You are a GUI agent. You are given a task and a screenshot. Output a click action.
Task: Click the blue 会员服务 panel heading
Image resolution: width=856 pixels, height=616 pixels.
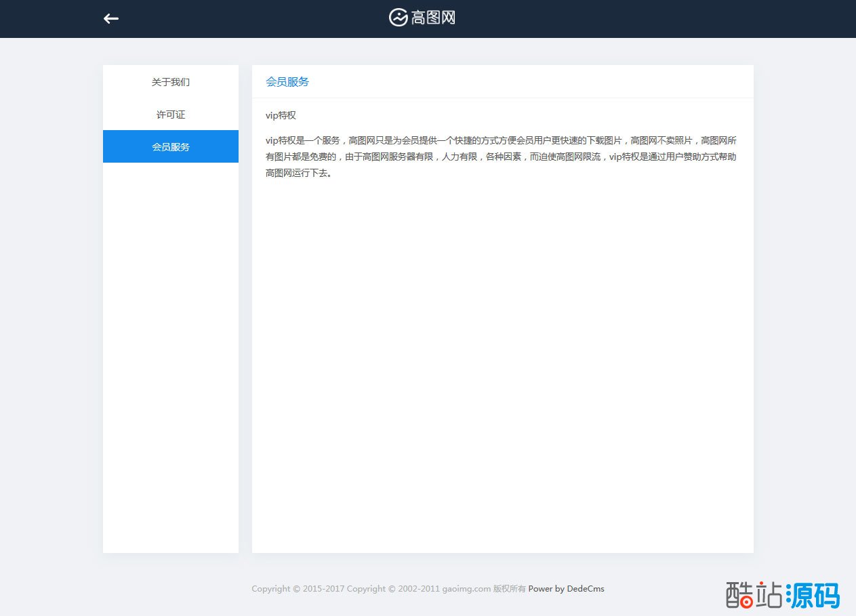(x=287, y=82)
